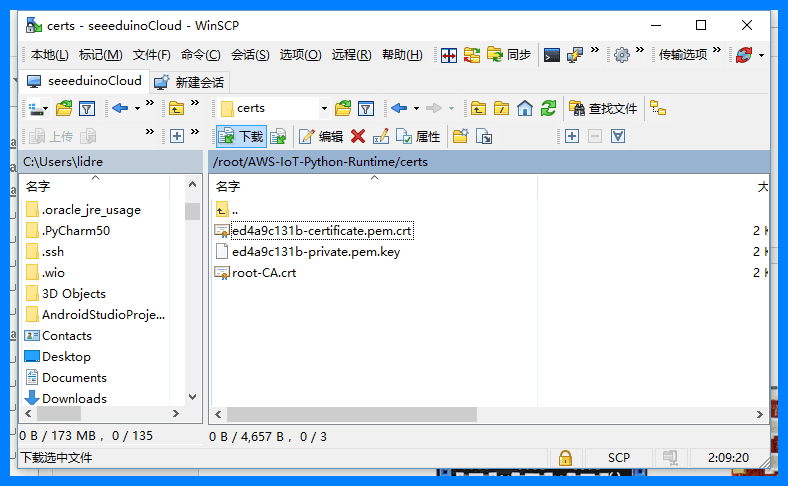Open the terminal console icon

coord(552,55)
